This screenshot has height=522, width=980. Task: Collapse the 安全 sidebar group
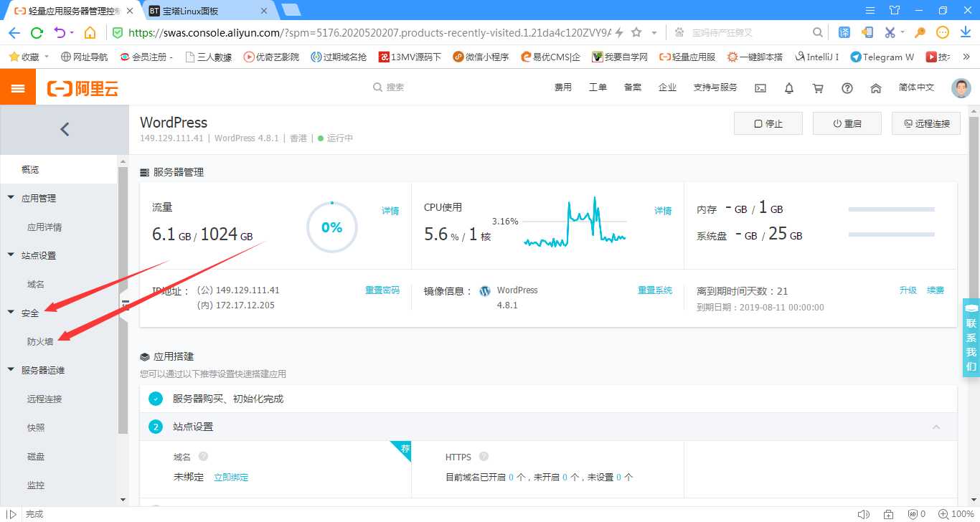11,313
